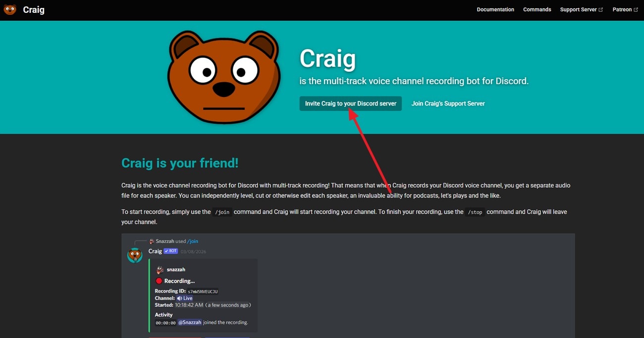The height and width of the screenshot is (338, 644).
Task: Click snazzah's avatar inside the recording embed
Action: point(160,269)
